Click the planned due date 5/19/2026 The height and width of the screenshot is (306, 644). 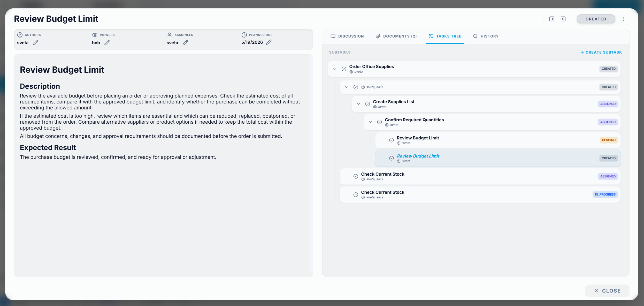coord(252,42)
